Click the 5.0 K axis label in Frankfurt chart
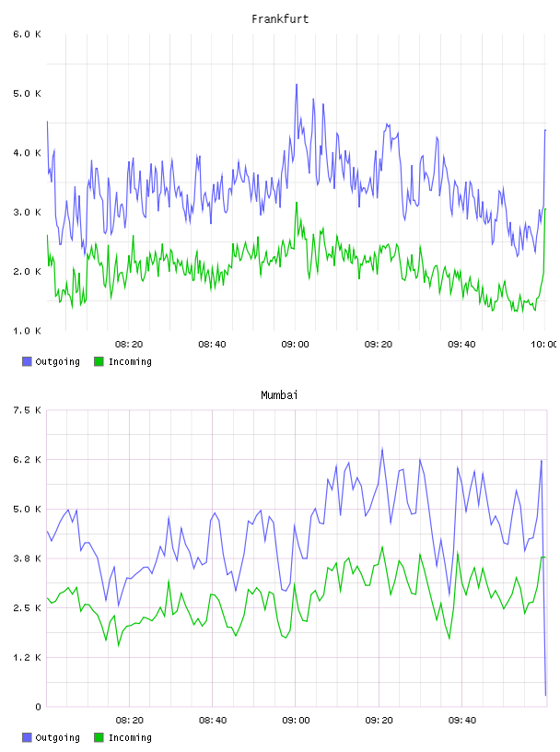The image size is (560, 752). pyautogui.click(x=27, y=93)
